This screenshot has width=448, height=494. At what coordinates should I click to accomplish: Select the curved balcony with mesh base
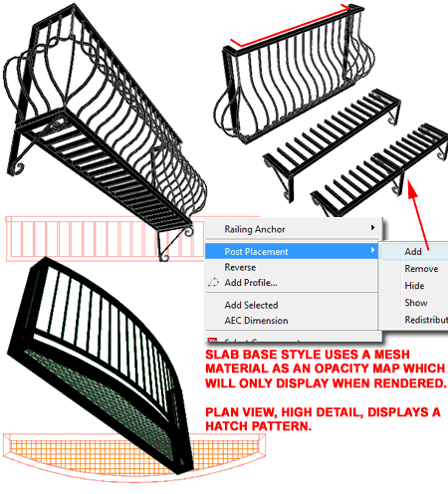100,366
